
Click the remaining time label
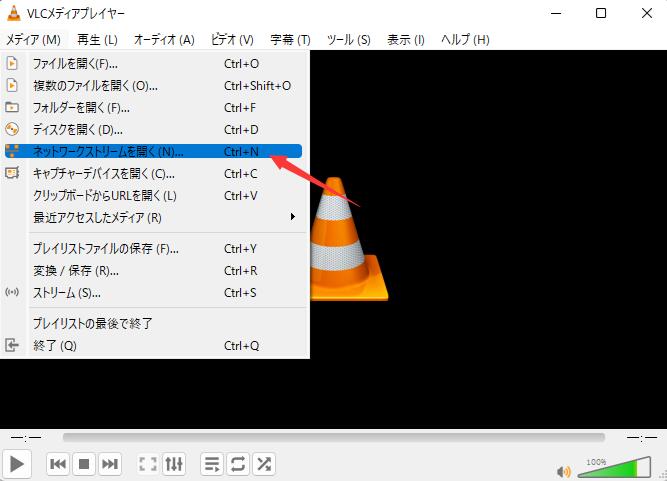642,437
